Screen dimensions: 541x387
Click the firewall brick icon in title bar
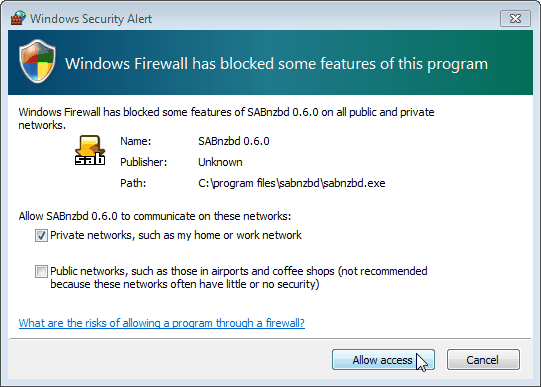coord(18,18)
